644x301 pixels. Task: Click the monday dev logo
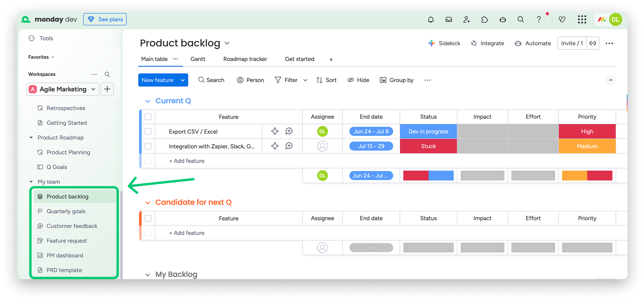49,19
